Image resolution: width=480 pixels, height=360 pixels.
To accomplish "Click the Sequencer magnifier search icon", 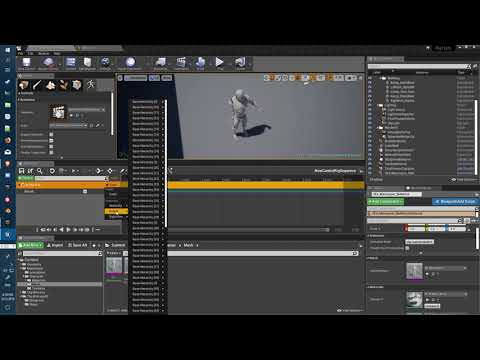I will [x=40, y=171].
